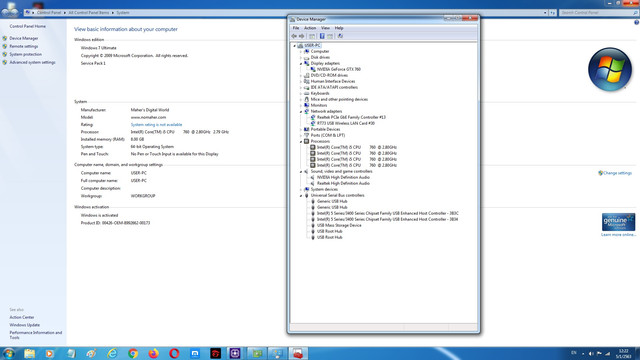Click the Back arrow in Device Manager toolbar
The width and height of the screenshot is (640, 360).
tap(294, 36)
